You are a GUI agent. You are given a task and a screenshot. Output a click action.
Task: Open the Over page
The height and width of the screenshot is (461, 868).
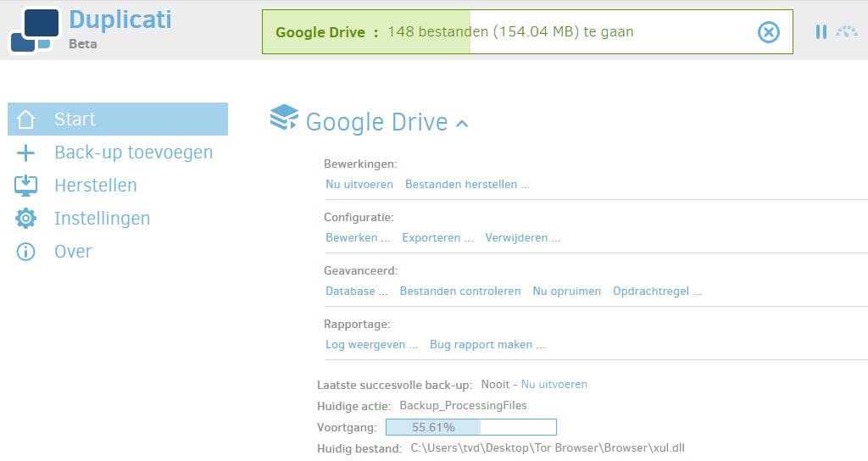pyautogui.click(x=73, y=252)
